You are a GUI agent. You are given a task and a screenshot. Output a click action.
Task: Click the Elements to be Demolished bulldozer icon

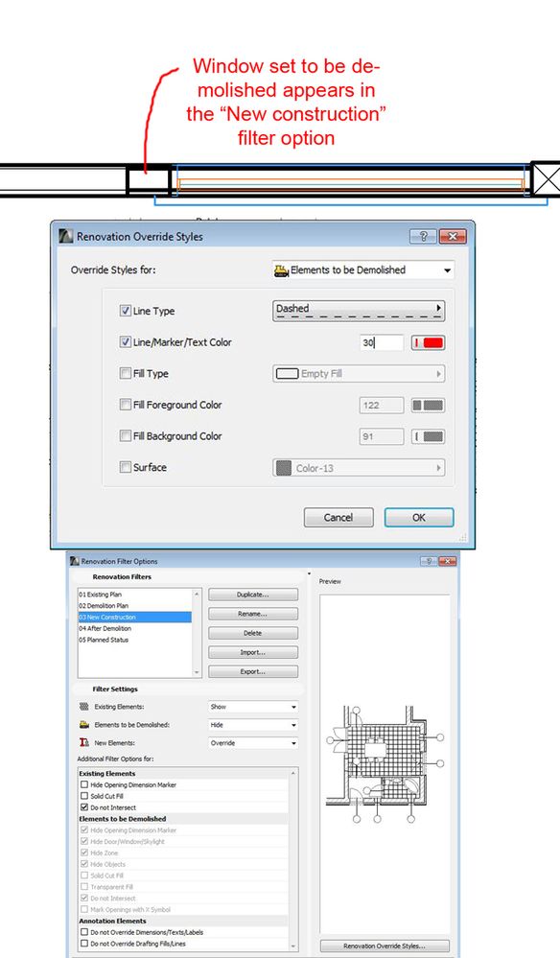[281, 270]
